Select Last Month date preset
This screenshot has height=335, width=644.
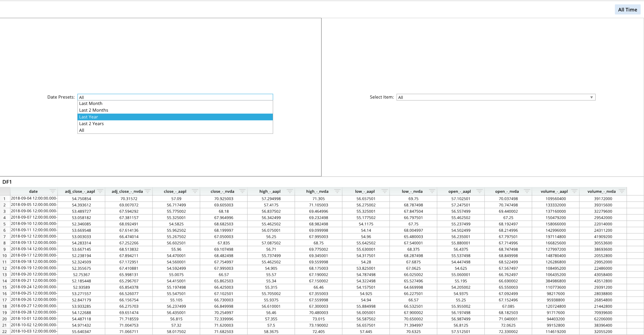175,104
